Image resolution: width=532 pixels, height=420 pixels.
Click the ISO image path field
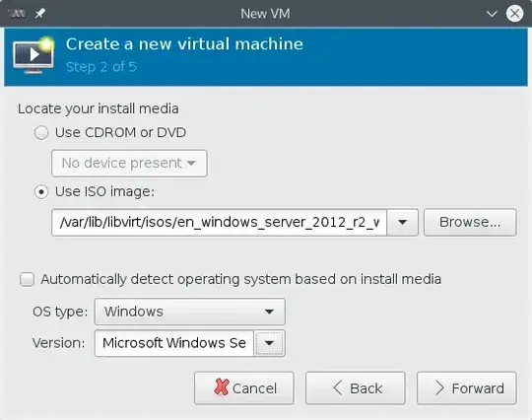219,223
